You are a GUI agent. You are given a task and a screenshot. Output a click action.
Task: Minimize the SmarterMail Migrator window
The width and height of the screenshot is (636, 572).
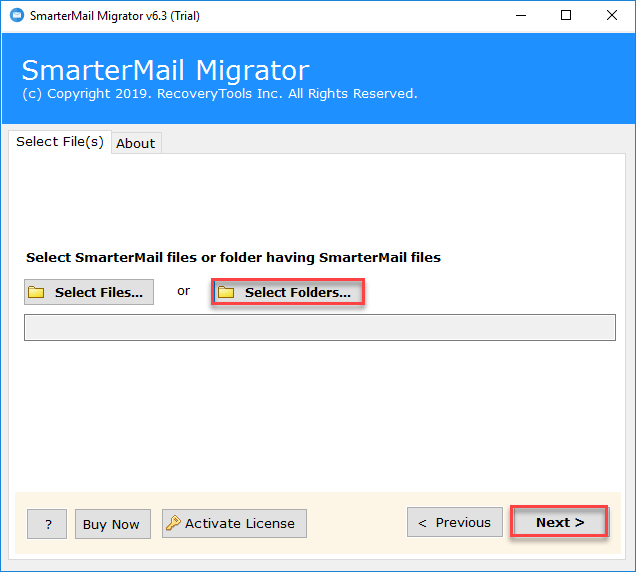(x=520, y=15)
